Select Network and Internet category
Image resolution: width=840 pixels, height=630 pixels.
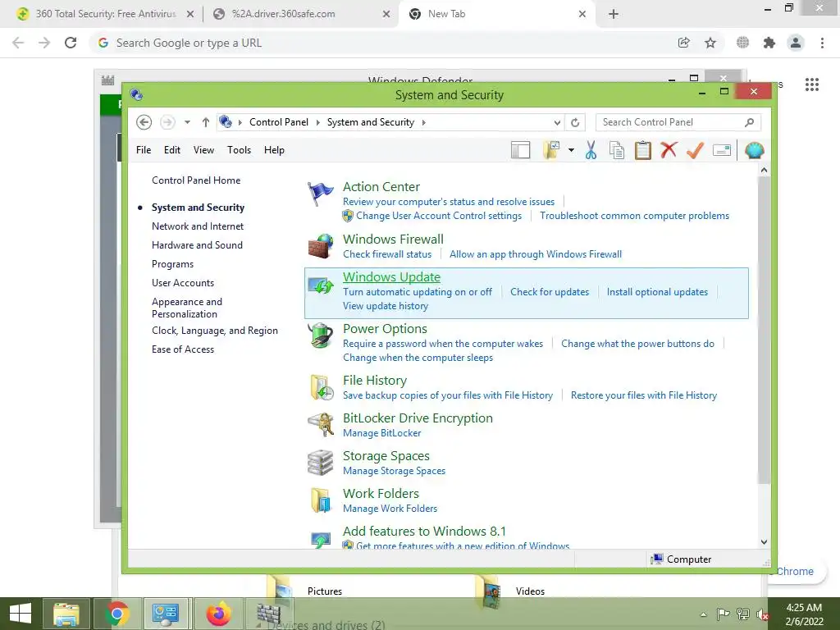tap(198, 226)
